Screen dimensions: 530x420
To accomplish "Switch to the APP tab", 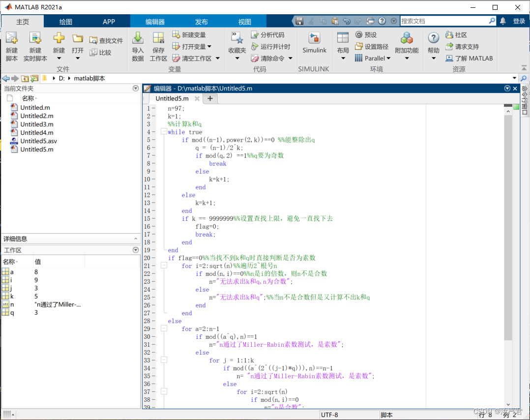I will (109, 22).
